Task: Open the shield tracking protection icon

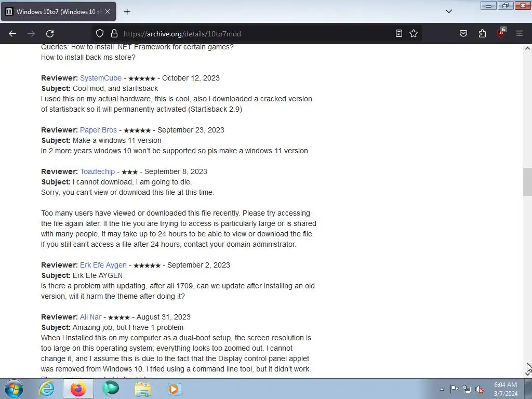Action: (x=99, y=34)
